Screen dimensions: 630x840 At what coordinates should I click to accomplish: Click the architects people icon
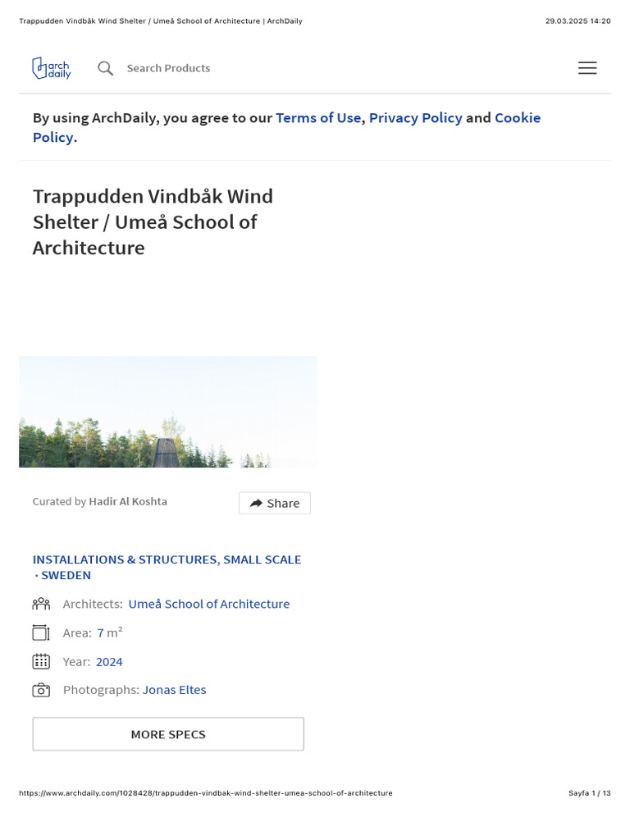pos(41,605)
